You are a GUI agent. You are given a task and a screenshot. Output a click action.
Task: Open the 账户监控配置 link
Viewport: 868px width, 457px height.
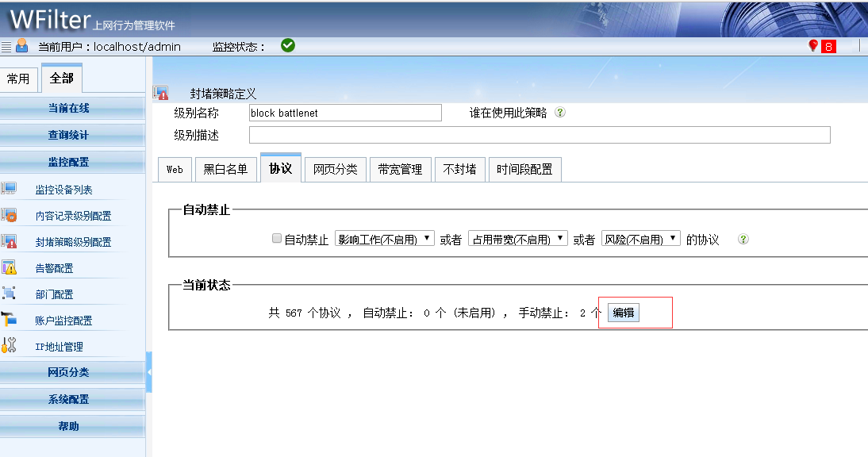point(63,321)
